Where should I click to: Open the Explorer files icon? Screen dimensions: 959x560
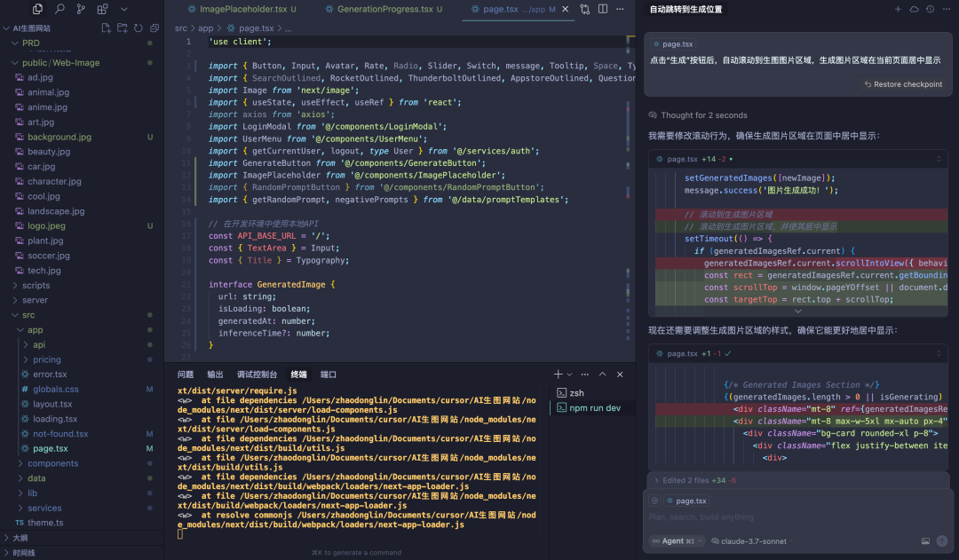[x=37, y=9]
